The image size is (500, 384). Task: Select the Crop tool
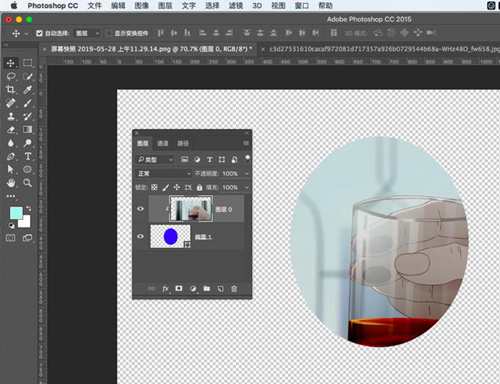pyautogui.click(x=11, y=89)
